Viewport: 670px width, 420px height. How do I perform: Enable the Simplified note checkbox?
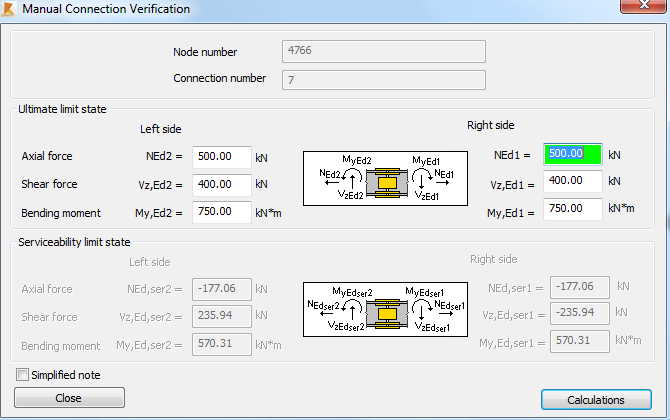pyautogui.click(x=22, y=375)
